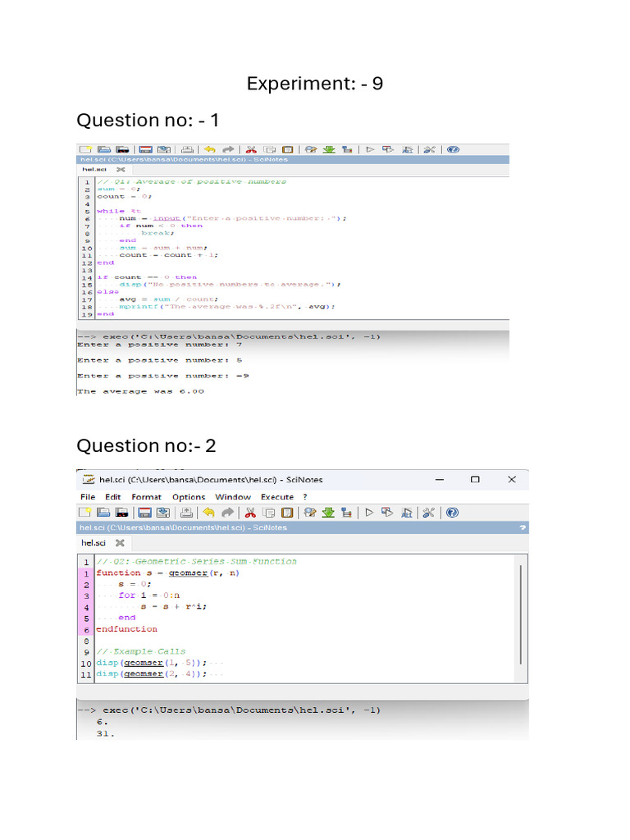Click ? button on Question 2 blue docking bar
This screenshot has height=840, width=630.
(523, 527)
